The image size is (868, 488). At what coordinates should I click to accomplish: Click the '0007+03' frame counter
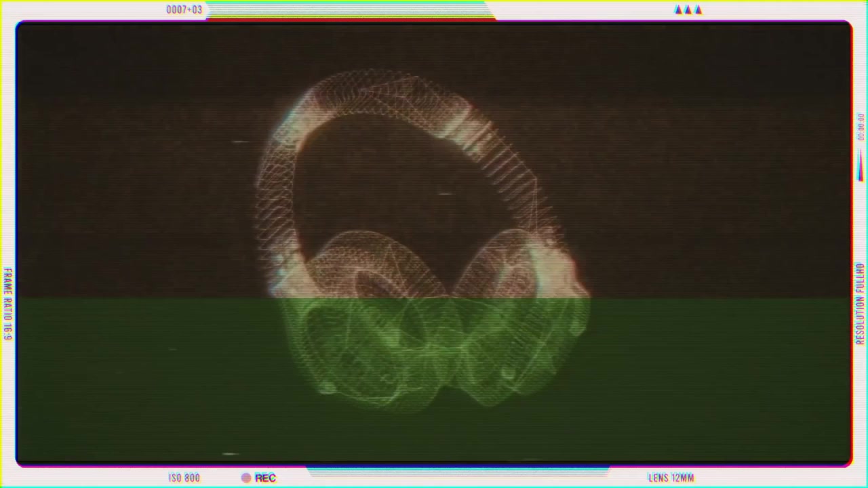click(184, 9)
